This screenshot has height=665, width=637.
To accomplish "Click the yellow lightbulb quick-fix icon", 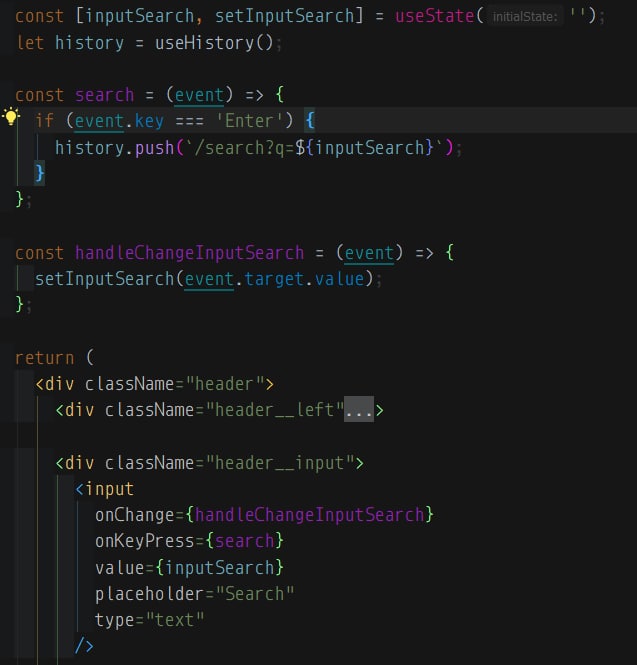I will (x=11, y=116).
